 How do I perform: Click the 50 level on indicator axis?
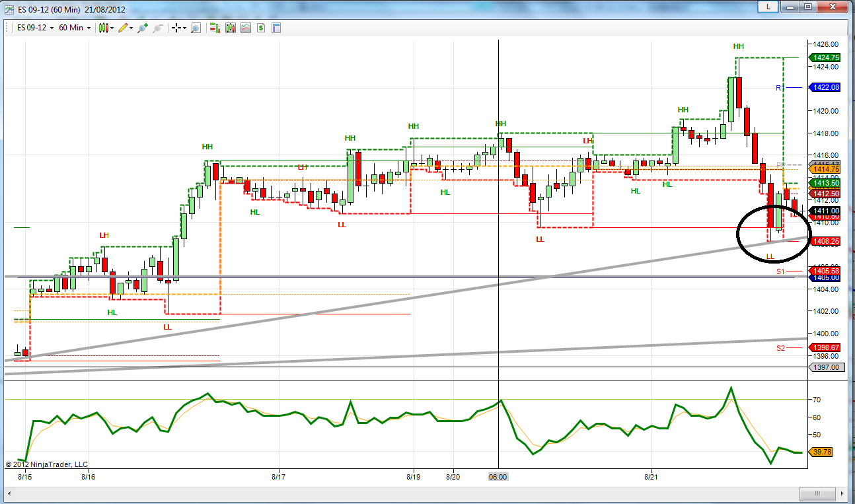click(816, 435)
